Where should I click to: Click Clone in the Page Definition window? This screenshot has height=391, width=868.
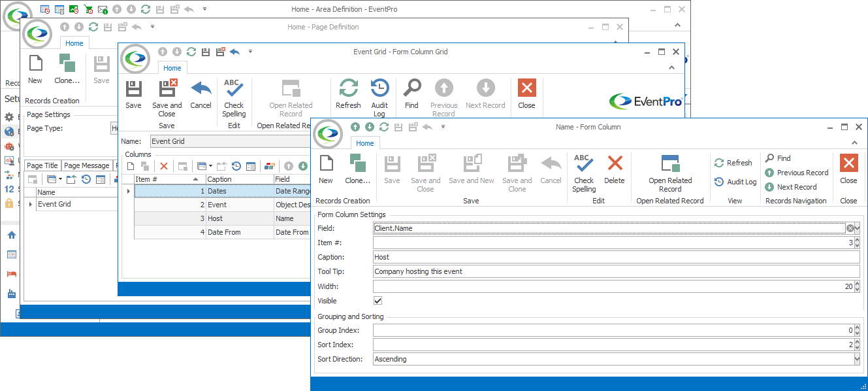(67, 69)
